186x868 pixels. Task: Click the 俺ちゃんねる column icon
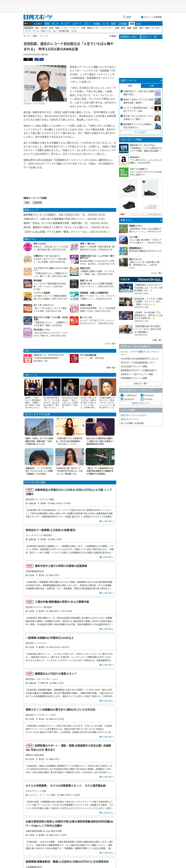pos(28,247)
